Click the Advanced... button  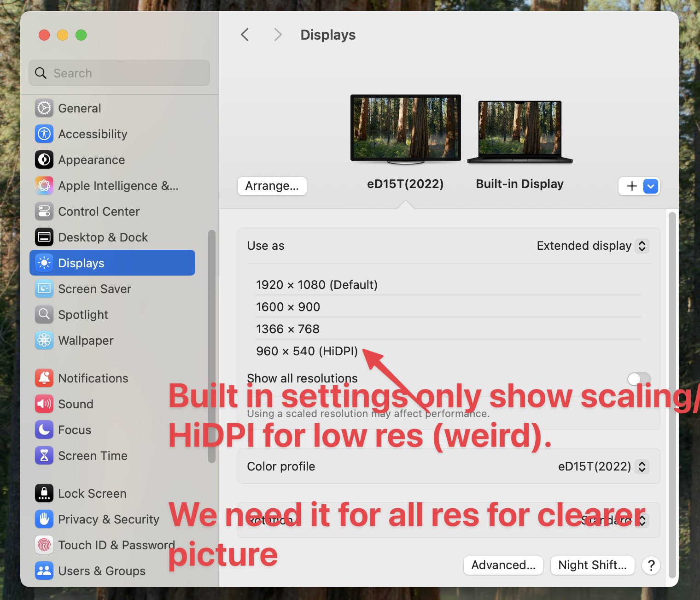(503, 565)
